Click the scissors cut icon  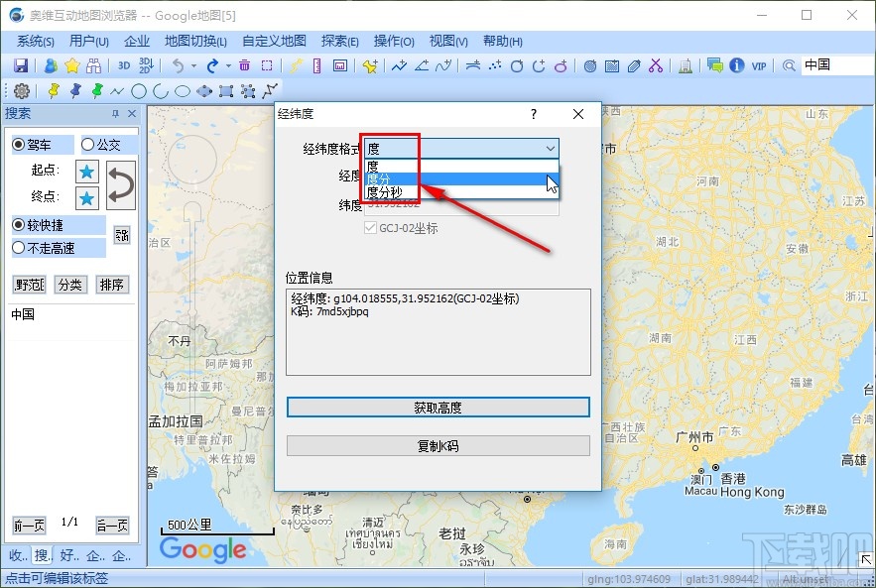(657, 65)
